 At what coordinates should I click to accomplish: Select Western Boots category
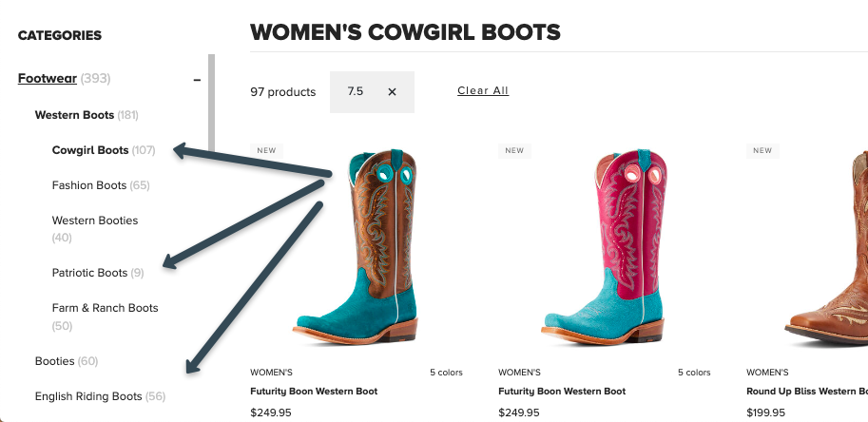pyautogui.click(x=74, y=115)
